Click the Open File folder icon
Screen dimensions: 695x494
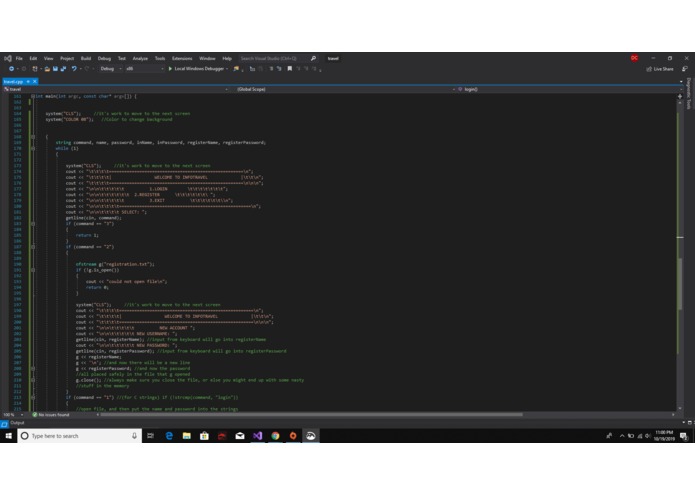click(47, 69)
